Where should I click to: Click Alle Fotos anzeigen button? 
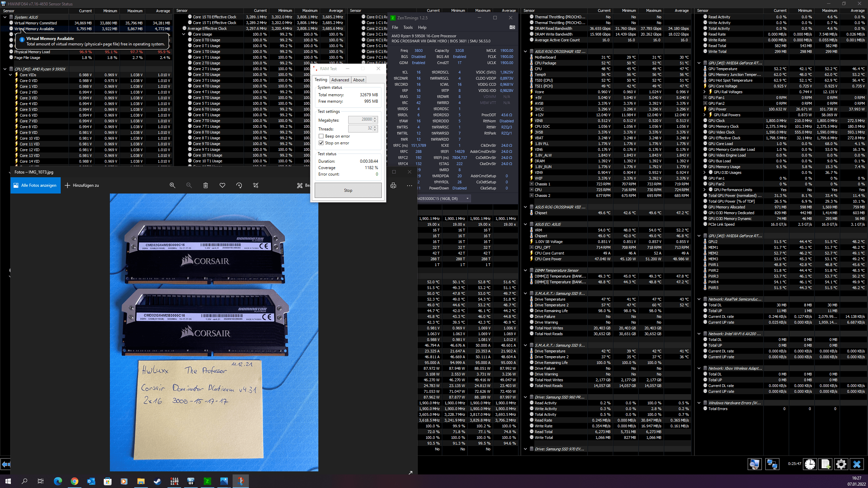point(35,185)
